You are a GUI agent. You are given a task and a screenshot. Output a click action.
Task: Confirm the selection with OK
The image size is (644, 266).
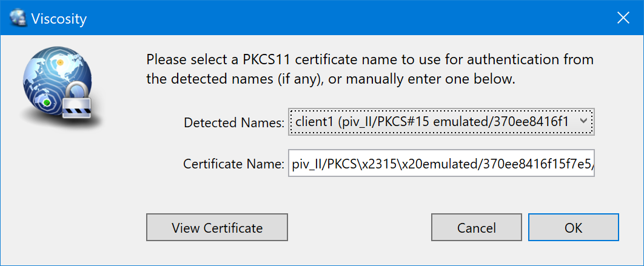click(x=573, y=228)
